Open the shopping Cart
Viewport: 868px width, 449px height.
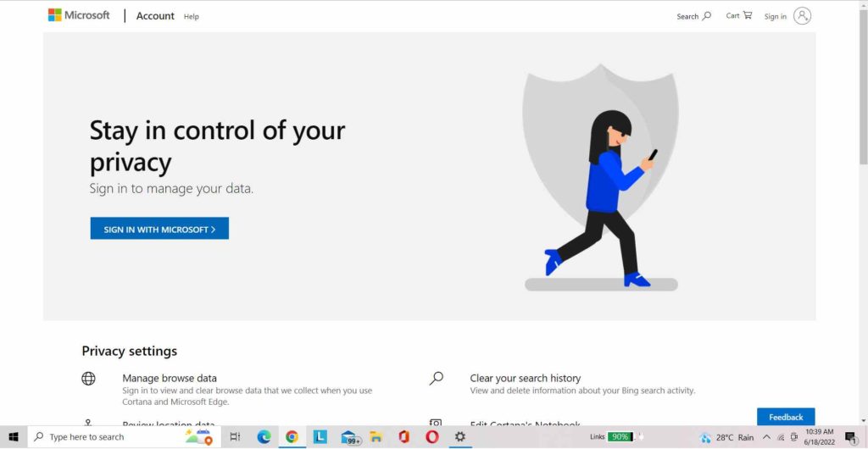pyautogui.click(x=739, y=15)
